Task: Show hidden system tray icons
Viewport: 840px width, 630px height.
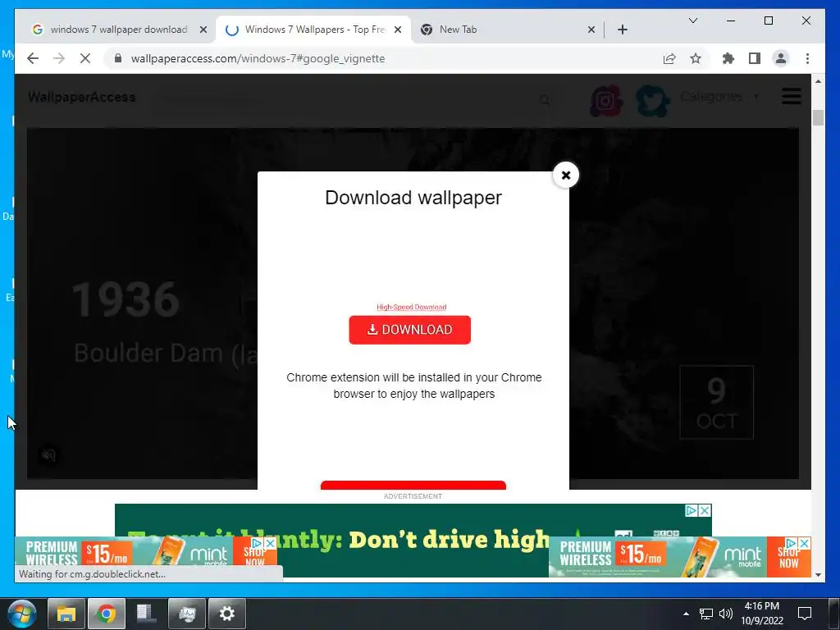Action: pyautogui.click(x=686, y=614)
